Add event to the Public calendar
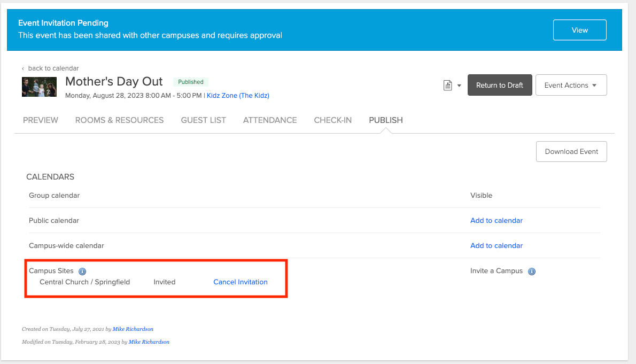This screenshot has width=636, height=364. coord(496,220)
